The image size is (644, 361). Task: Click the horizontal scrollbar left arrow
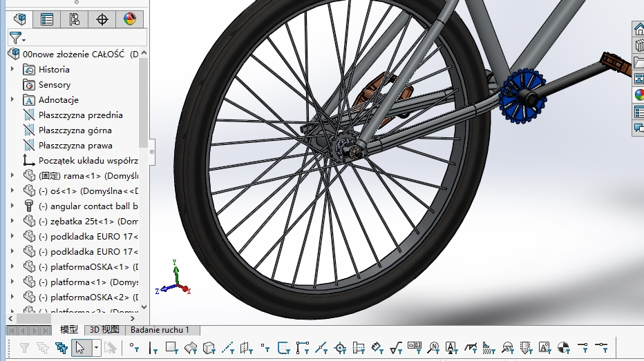[10, 318]
